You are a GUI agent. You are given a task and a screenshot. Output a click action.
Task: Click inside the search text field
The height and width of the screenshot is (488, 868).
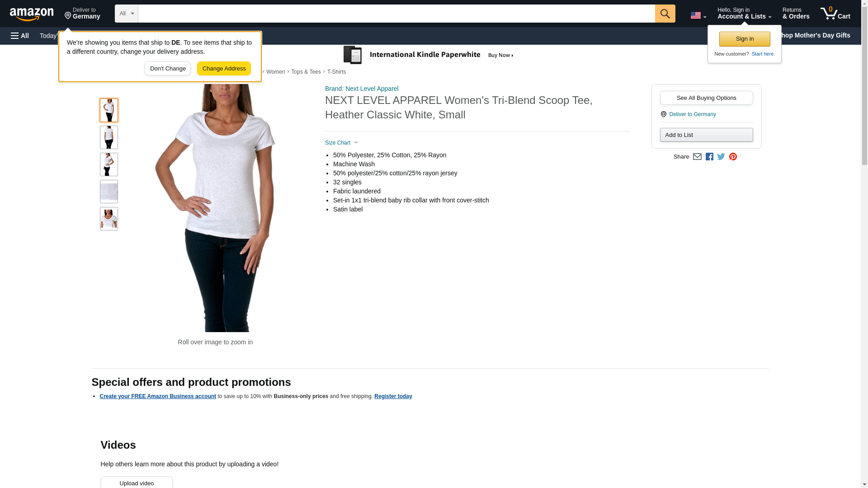396,14
